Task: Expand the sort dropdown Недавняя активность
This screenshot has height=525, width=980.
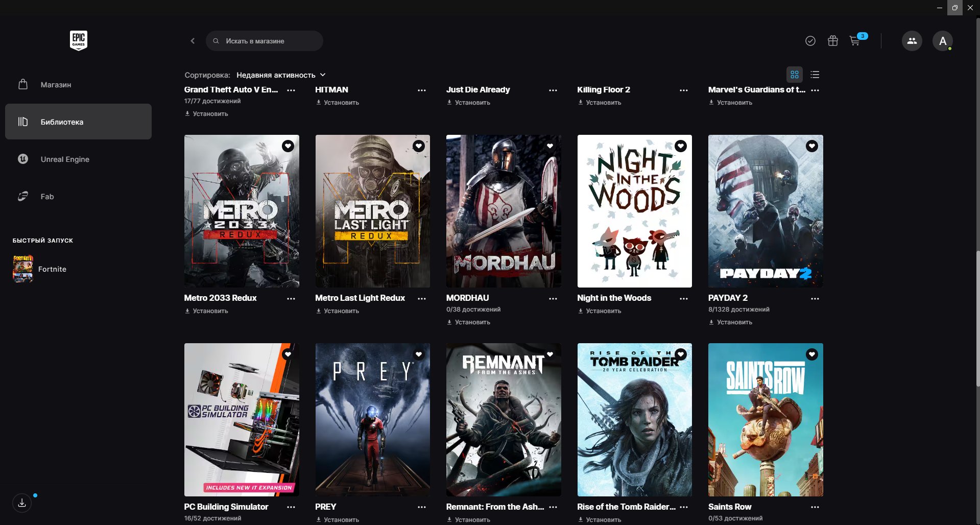Action: click(x=280, y=75)
